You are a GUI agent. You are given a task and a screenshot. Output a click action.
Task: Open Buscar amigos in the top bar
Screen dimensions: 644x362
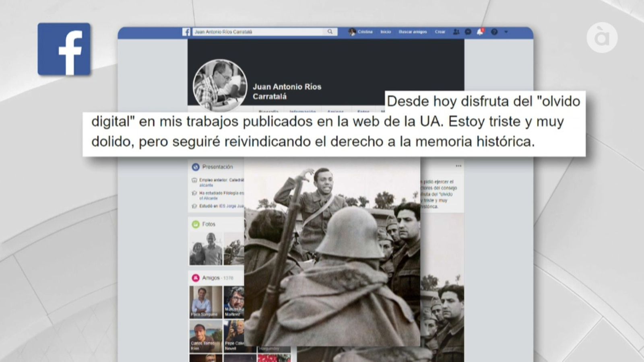413,32
